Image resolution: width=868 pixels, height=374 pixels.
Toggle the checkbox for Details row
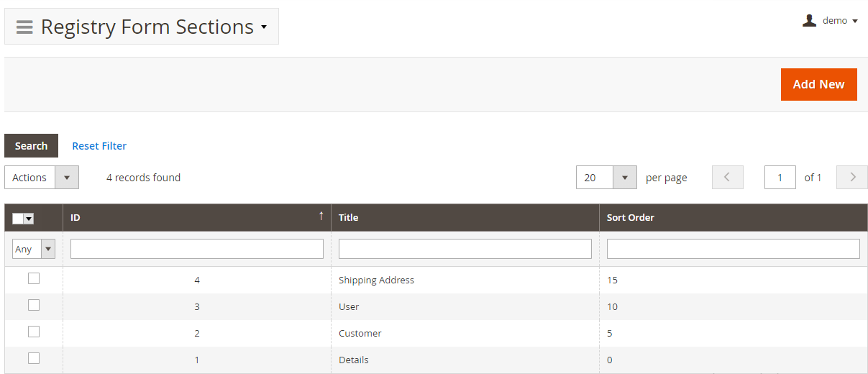tap(34, 359)
